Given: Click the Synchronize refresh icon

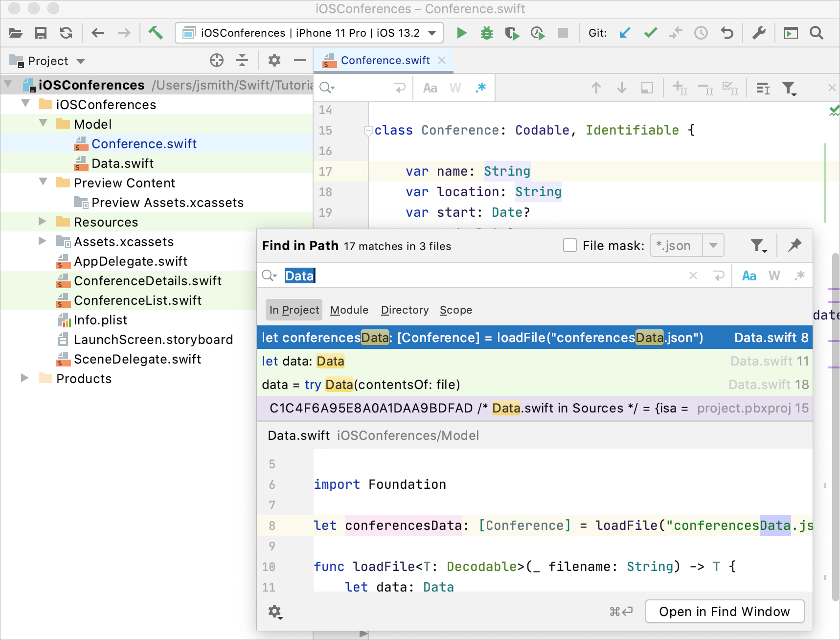Looking at the screenshot, I should (x=66, y=33).
